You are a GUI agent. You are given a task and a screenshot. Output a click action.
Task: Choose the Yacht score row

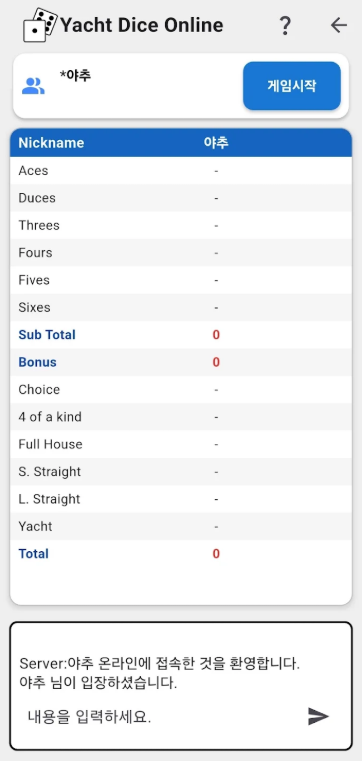pos(181,527)
